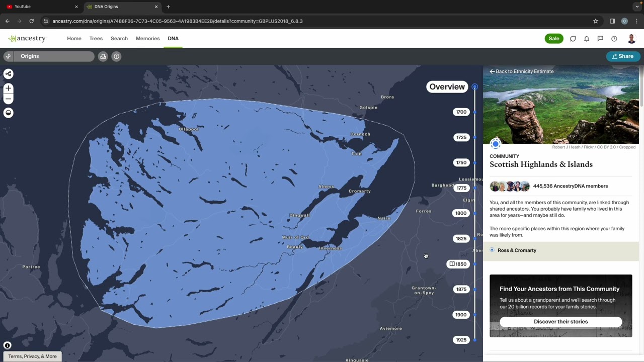Image resolution: width=644 pixels, height=362 pixels.
Task: Click the community member avatars
Action: [x=510, y=186]
